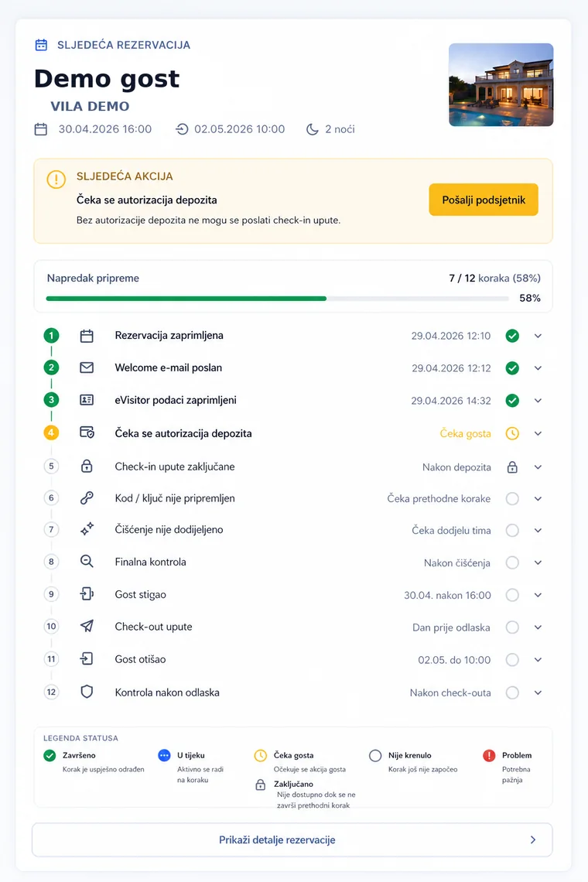Screen dimensions: 588x882
Task: Expand Čeka se autorizacija depozita step chevron
Action: coord(538,434)
